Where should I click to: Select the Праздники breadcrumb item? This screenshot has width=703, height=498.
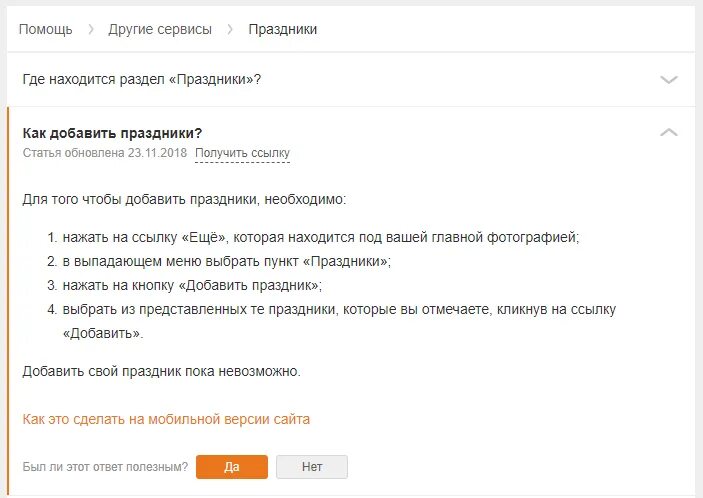tap(282, 29)
